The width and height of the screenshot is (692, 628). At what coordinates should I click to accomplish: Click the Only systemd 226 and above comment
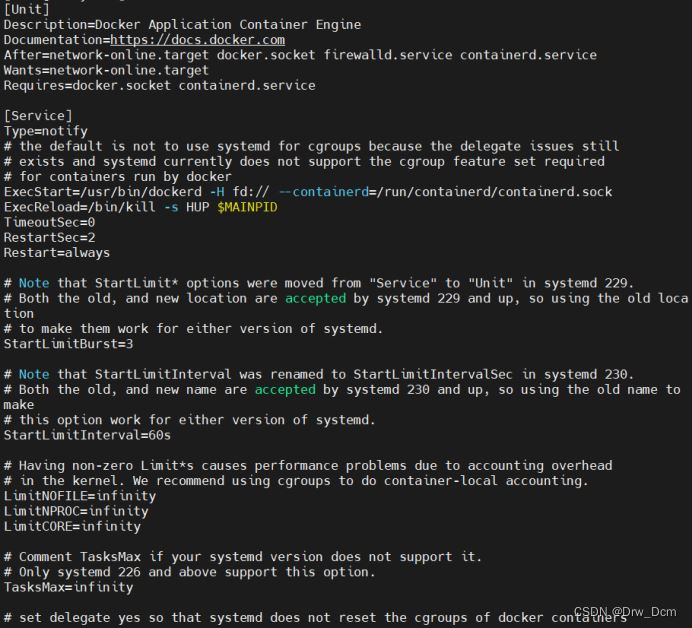point(190,572)
